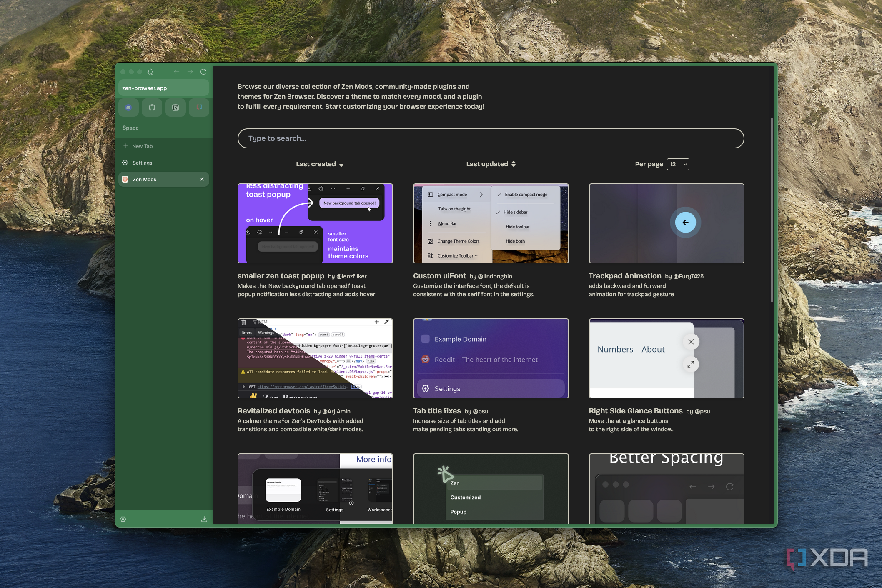Click author text 'by @ArjiAmin'
This screenshot has width=882, height=588.
332,411
